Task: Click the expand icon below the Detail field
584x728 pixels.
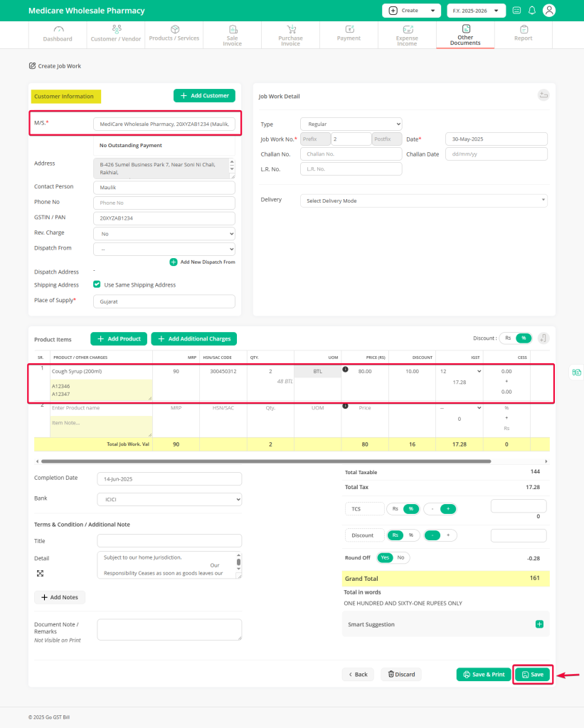Action: click(x=41, y=572)
